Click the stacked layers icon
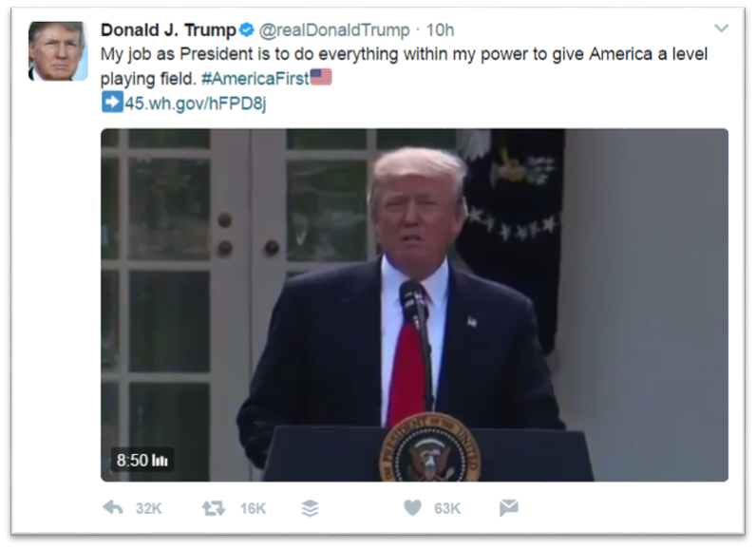 310,508
